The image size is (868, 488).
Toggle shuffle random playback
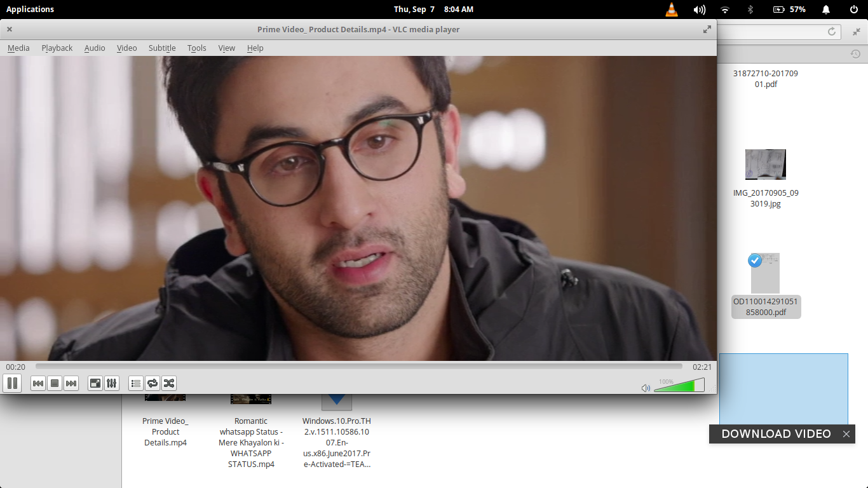point(169,383)
